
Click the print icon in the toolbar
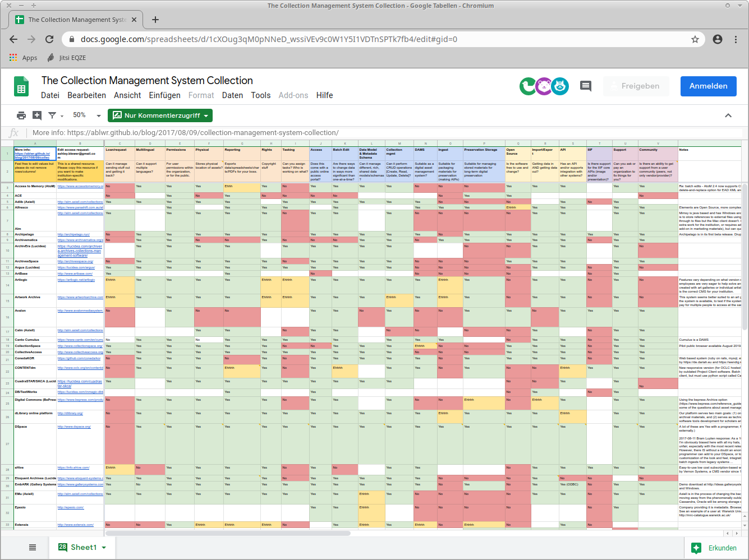point(21,115)
